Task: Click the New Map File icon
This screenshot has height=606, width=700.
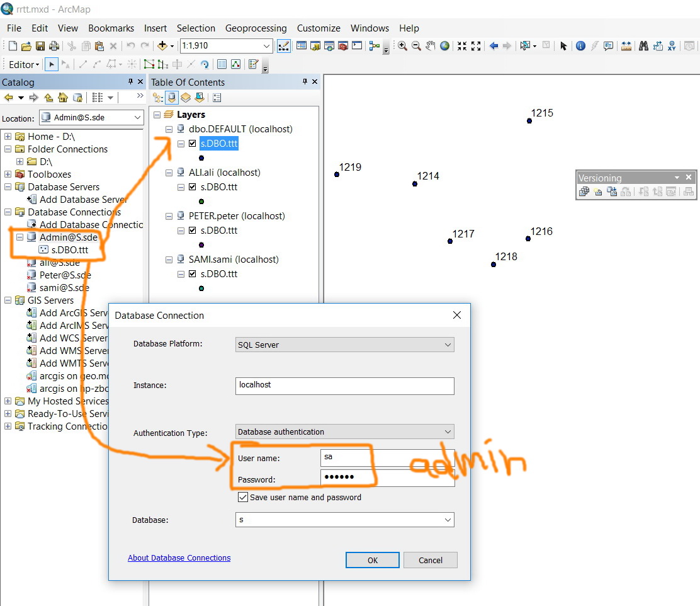Action: click(13, 45)
